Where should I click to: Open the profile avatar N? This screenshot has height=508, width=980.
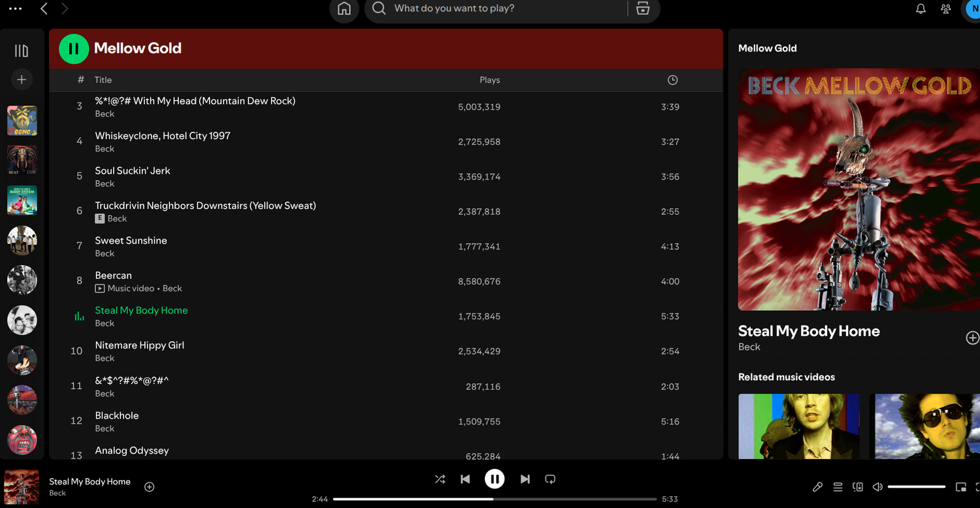click(972, 9)
